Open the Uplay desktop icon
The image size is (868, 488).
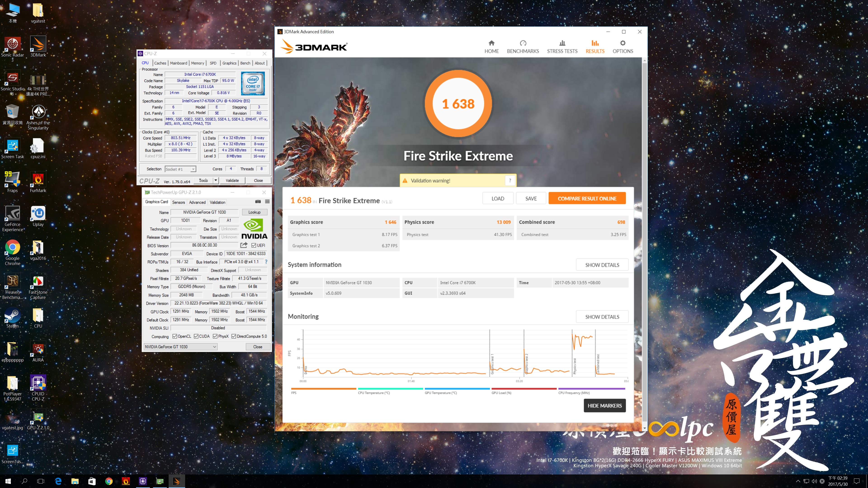pos(38,217)
